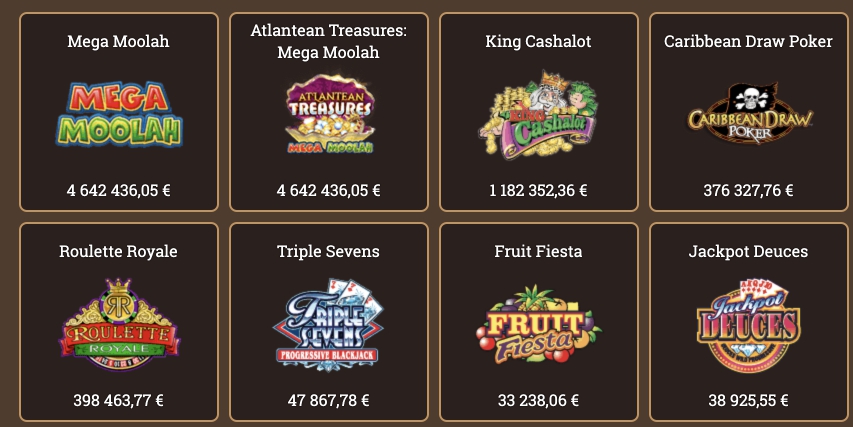Viewport: 853px width, 427px height.
Task: Open the Roulette Royale logo
Action: [119, 325]
